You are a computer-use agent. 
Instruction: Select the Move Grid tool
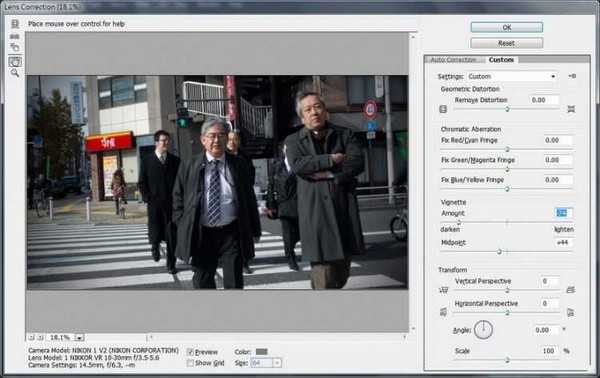15,47
